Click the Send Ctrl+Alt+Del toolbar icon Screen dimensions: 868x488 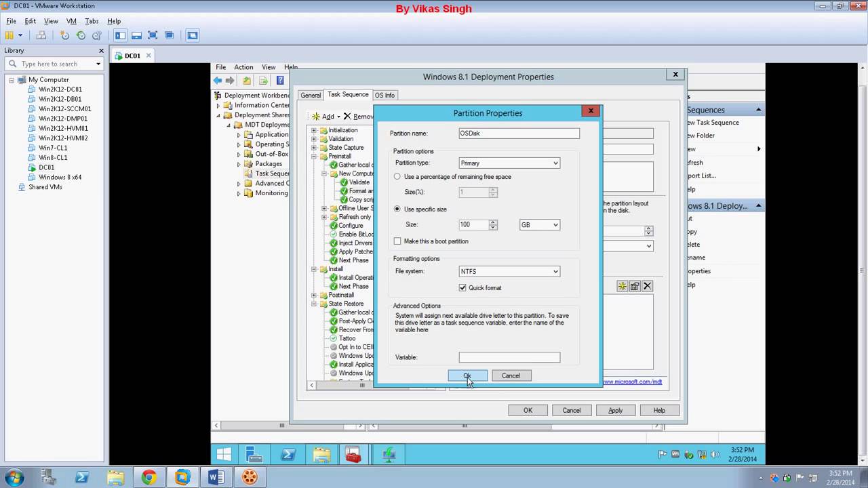(x=41, y=35)
